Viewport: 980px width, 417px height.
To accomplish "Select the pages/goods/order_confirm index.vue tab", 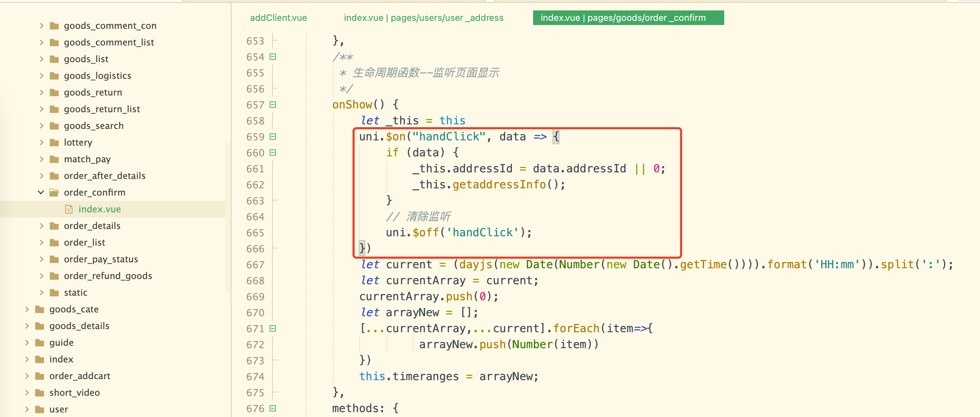I will (628, 18).
